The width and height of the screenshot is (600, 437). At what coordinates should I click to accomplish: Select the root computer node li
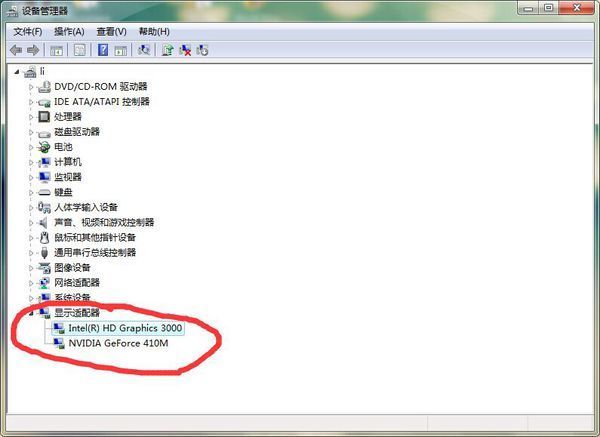pos(42,72)
